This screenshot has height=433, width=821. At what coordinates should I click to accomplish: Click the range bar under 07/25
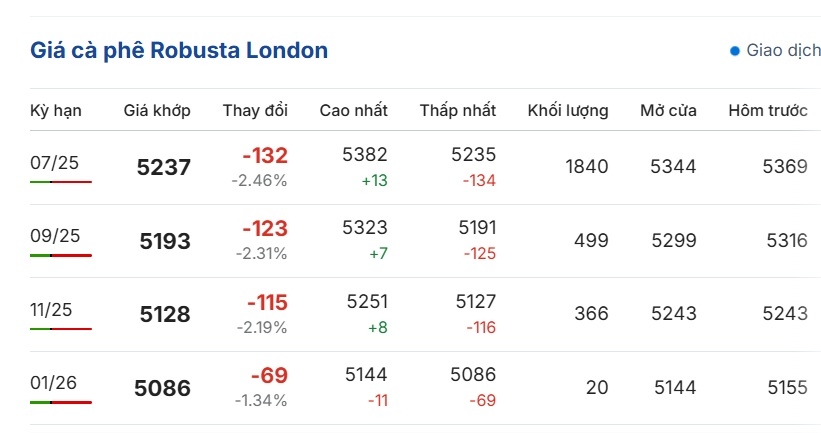coord(61,182)
